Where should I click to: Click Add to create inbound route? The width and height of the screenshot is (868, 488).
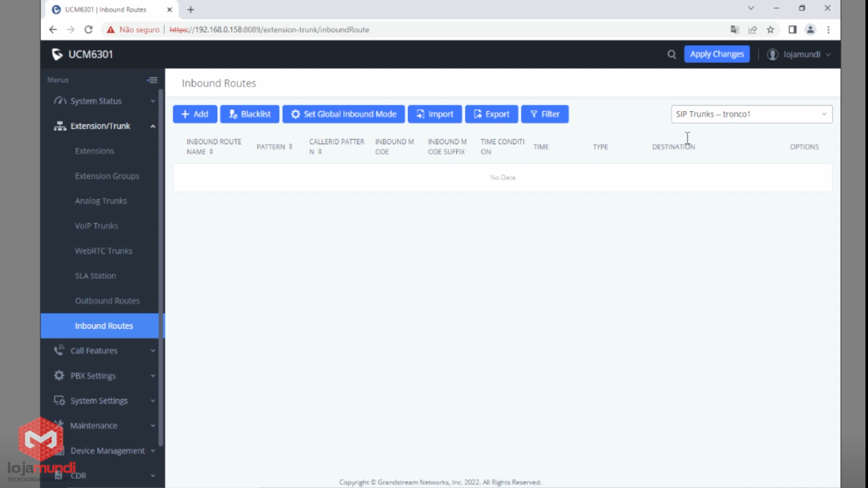tap(195, 114)
